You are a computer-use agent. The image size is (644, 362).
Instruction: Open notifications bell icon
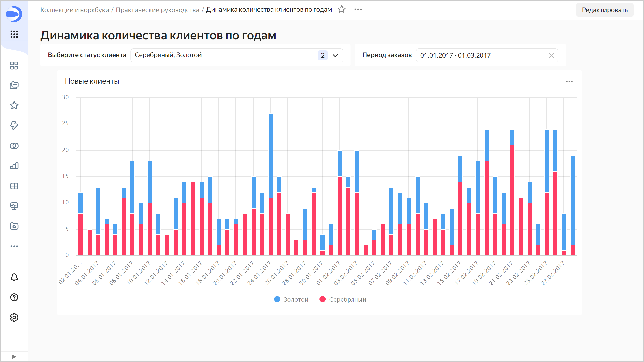14,277
